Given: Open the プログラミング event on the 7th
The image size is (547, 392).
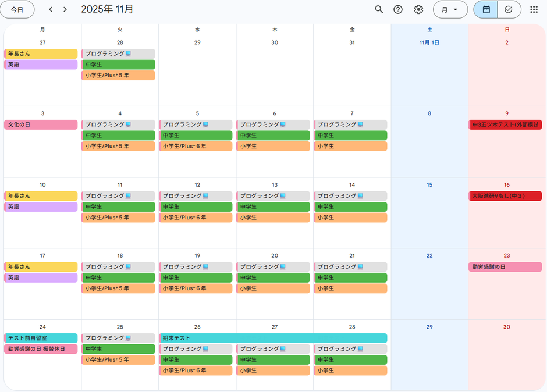Looking at the screenshot, I should click(350, 124).
